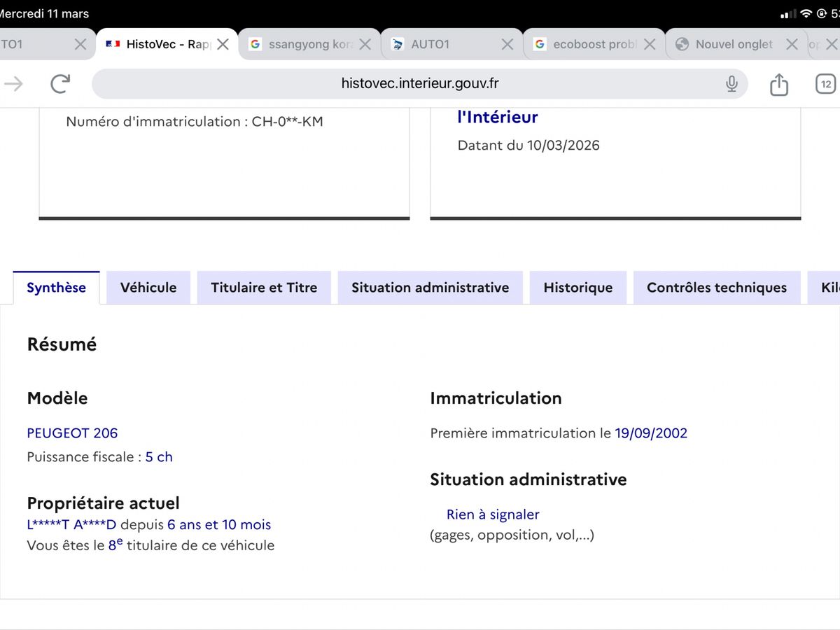Click the Propriétaire actuel heading
Viewport: 840px width, 630px height.
click(x=103, y=503)
